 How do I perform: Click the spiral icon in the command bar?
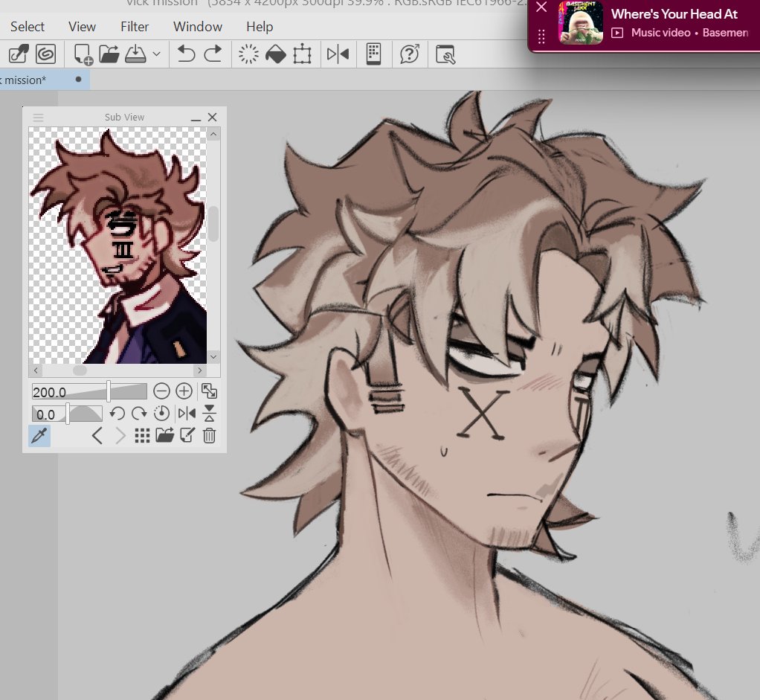(x=45, y=54)
